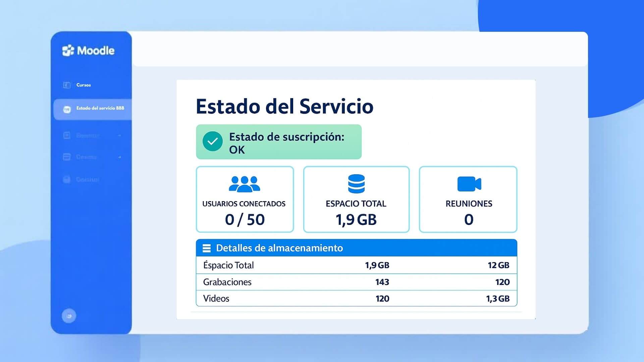The height and width of the screenshot is (362, 644).
Task: Expand the fourth collapsed sidebar menu arrow
Action: [x=118, y=157]
